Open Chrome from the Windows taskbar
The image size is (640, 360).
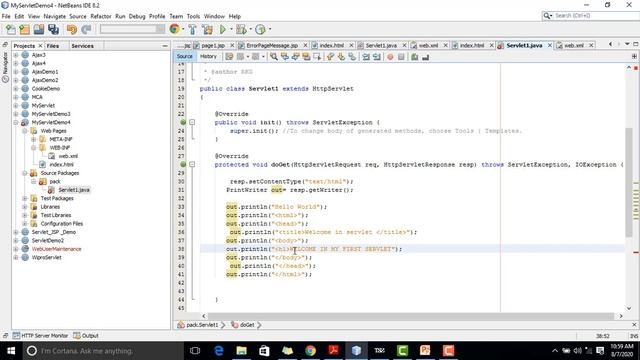click(x=310, y=351)
